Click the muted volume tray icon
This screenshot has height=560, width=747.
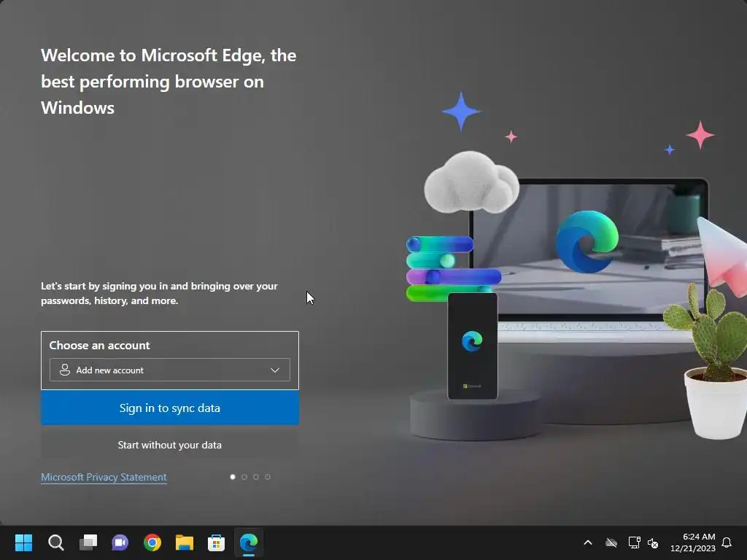[653, 542]
